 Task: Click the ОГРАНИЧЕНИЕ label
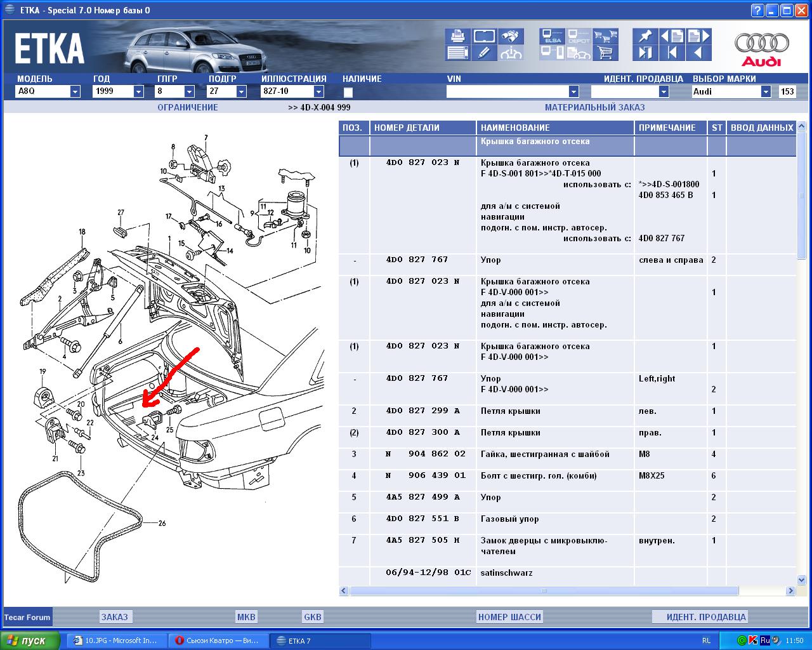[188, 107]
